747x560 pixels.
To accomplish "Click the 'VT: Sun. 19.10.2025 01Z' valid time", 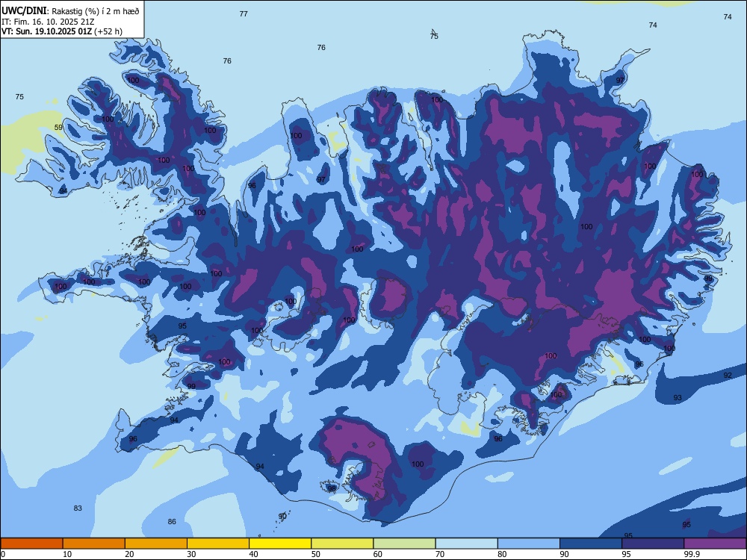I will 46,31.
